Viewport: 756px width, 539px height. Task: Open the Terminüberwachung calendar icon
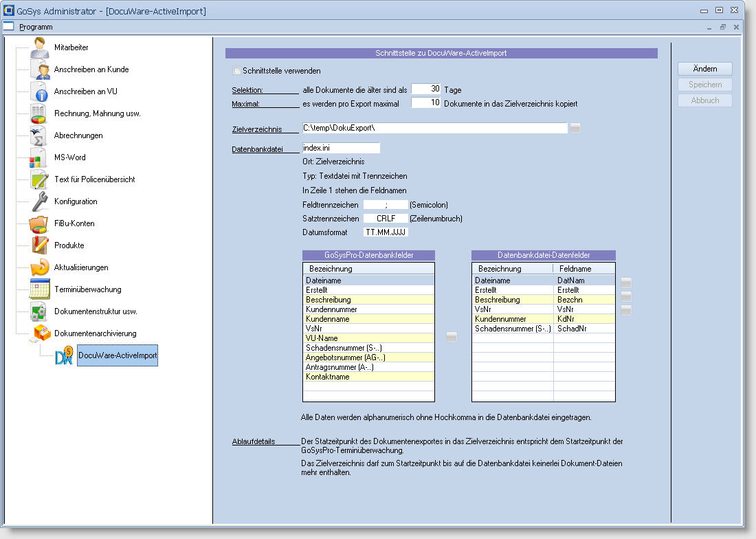[39, 290]
